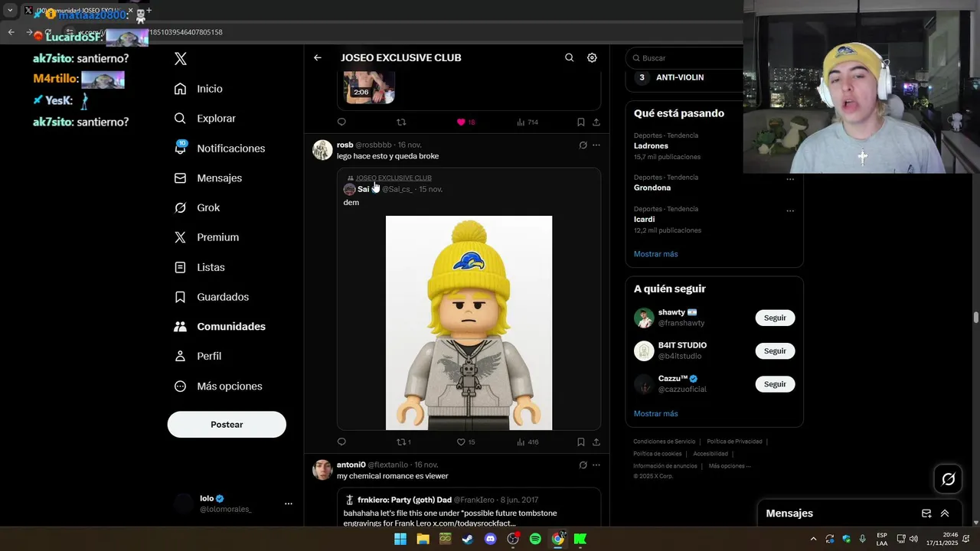Viewport: 980px width, 551px height.
Task: Click Mostrar más under A quién seguir
Action: (x=655, y=414)
